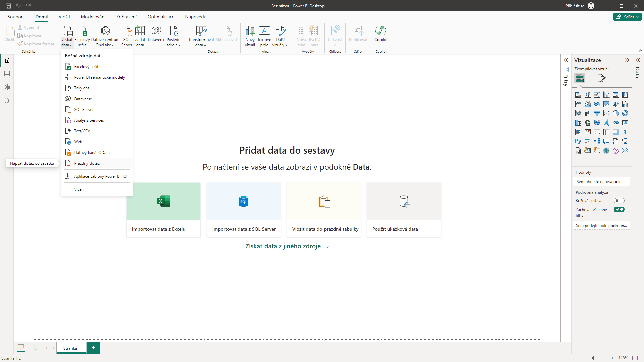
Task: Switch to the Modelování ribbon tab
Action: pyautogui.click(x=93, y=17)
